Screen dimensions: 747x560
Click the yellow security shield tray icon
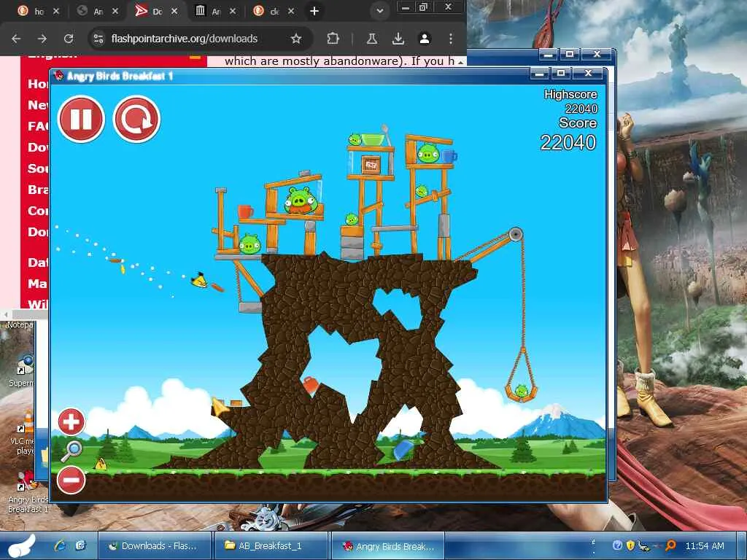click(631, 545)
